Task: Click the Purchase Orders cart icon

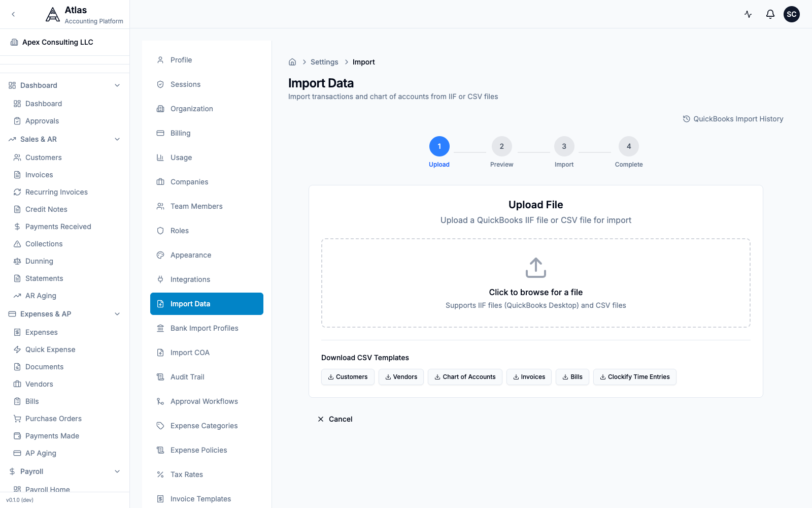Action: tap(17, 419)
